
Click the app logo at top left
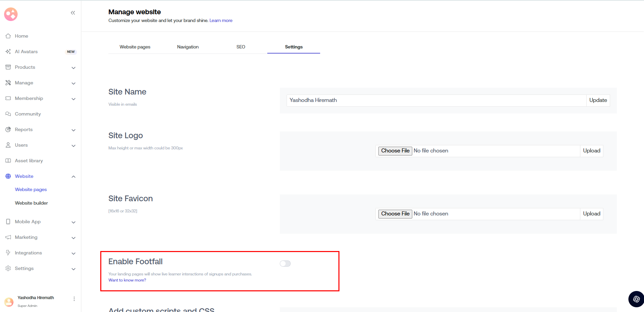[11, 14]
